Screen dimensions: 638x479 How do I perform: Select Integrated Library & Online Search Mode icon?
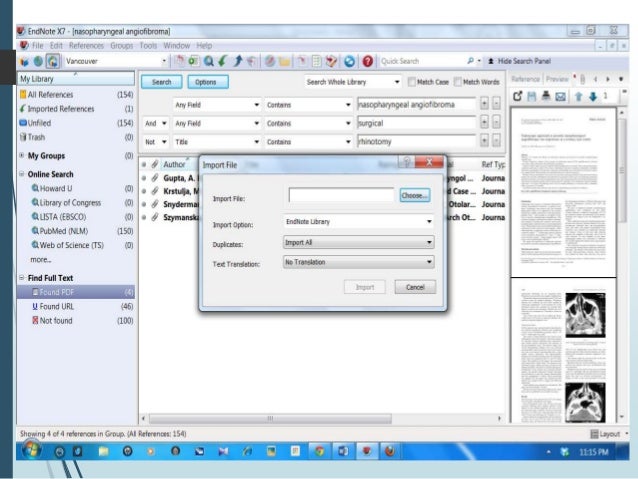(x=52, y=61)
